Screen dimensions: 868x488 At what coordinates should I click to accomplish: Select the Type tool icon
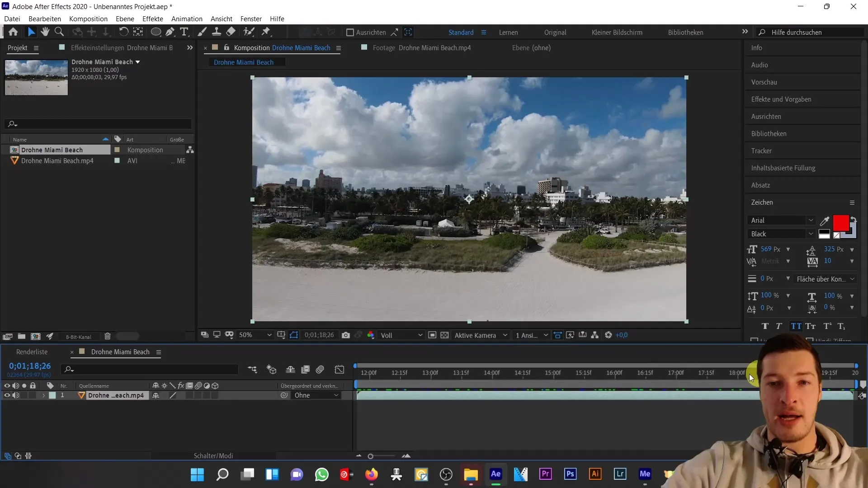tap(184, 32)
